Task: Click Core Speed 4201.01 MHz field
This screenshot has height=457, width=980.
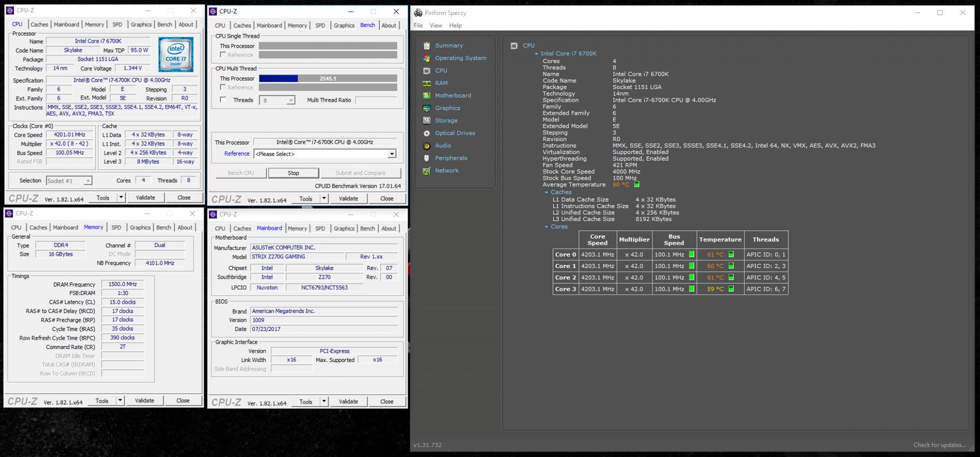Action: [69, 135]
